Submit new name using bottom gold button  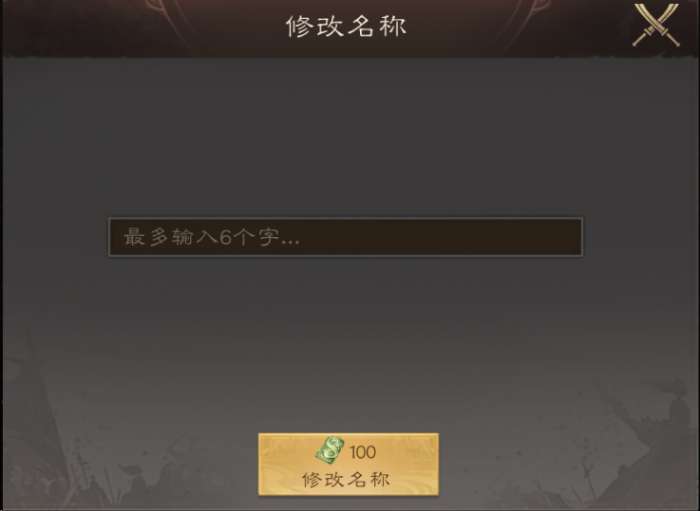(x=349, y=464)
